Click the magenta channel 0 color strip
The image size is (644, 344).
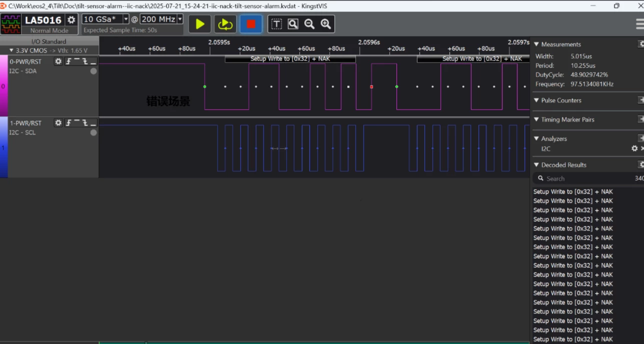pyautogui.click(x=4, y=86)
